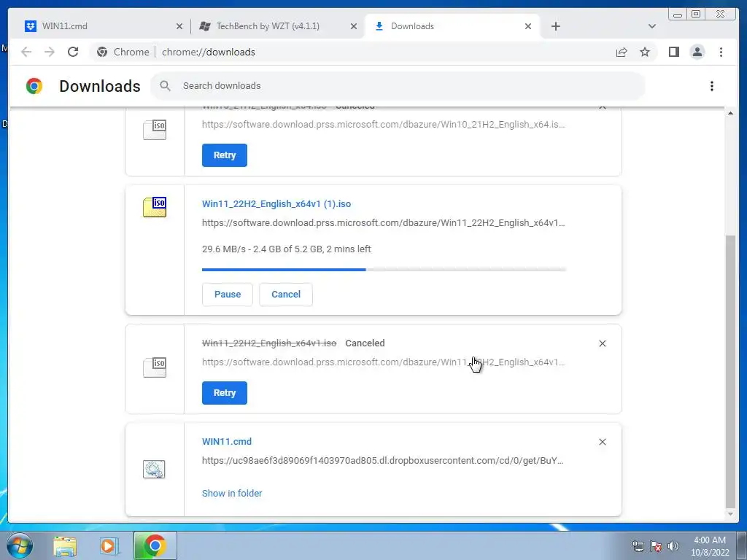This screenshot has width=747, height=560.
Task: Launch Windows Media Player from taskbar
Action: click(x=109, y=545)
